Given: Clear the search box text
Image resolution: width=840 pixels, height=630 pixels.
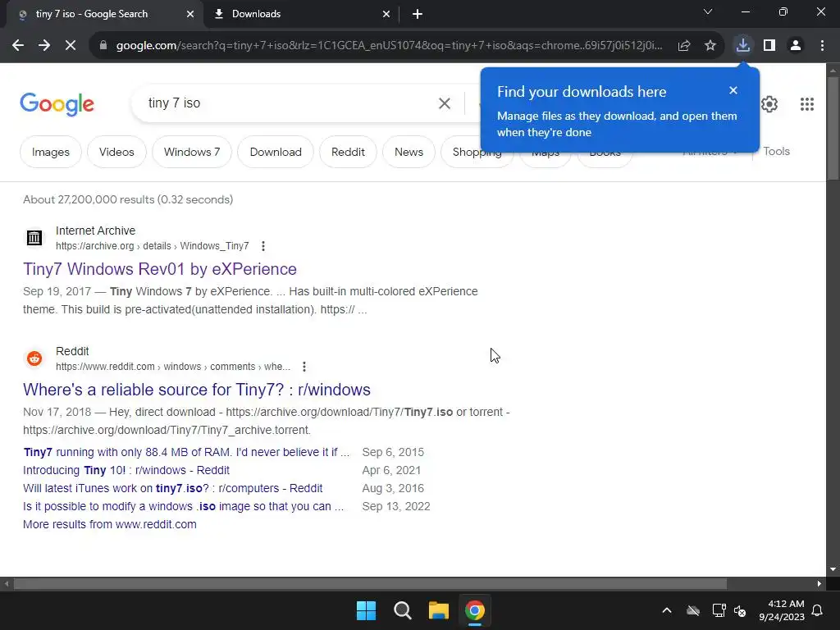Looking at the screenshot, I should coord(444,103).
